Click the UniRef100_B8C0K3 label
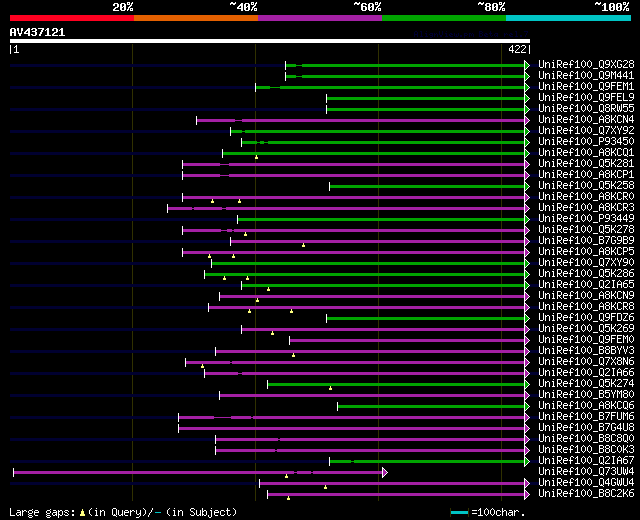The height and width of the screenshot is (520, 640). point(586,450)
